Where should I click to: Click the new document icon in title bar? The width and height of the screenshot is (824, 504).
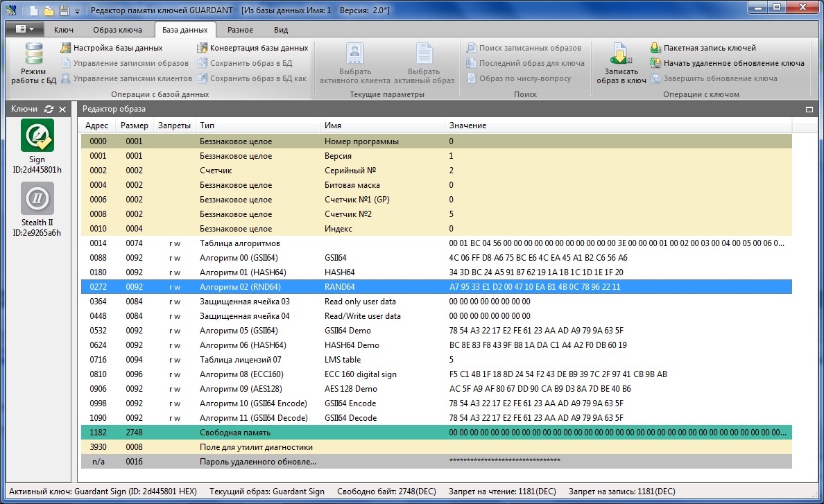pos(33,10)
